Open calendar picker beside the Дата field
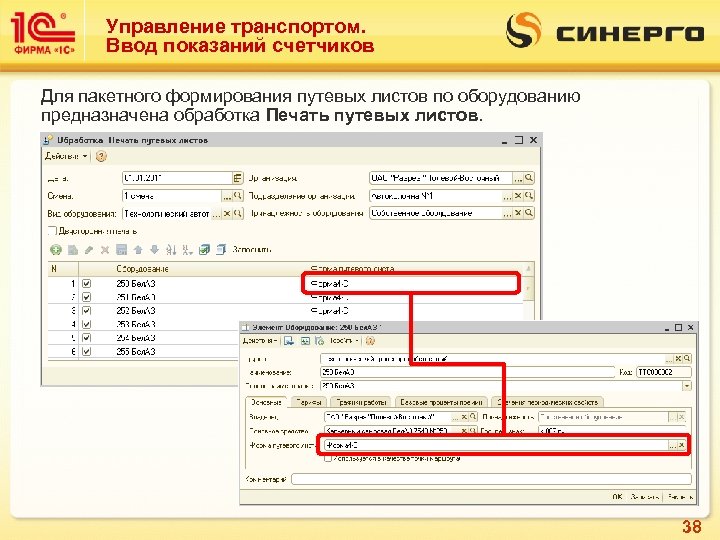Screen dimensions: 720x540 coord(237,178)
